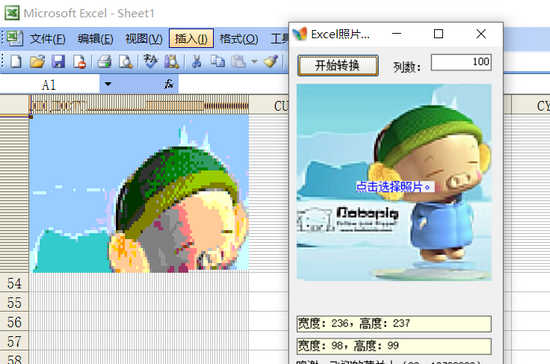Select row header 56

click(14, 322)
